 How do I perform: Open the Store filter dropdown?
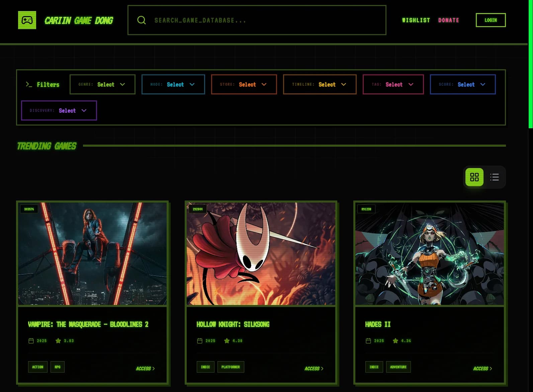tap(244, 84)
